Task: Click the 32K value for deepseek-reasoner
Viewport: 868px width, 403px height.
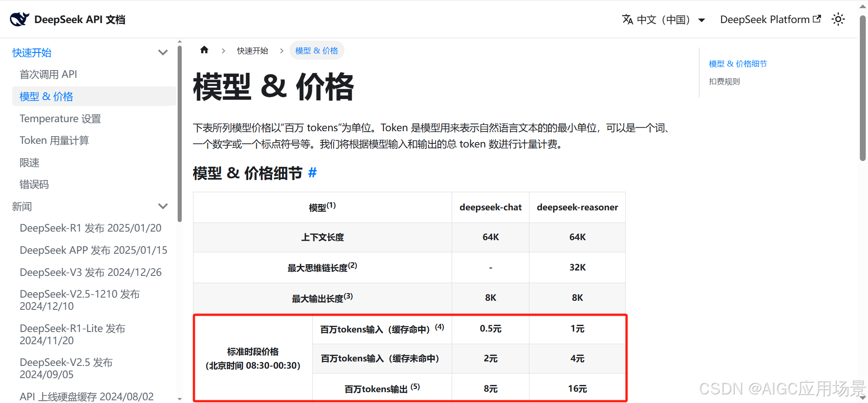Action: pos(577,267)
